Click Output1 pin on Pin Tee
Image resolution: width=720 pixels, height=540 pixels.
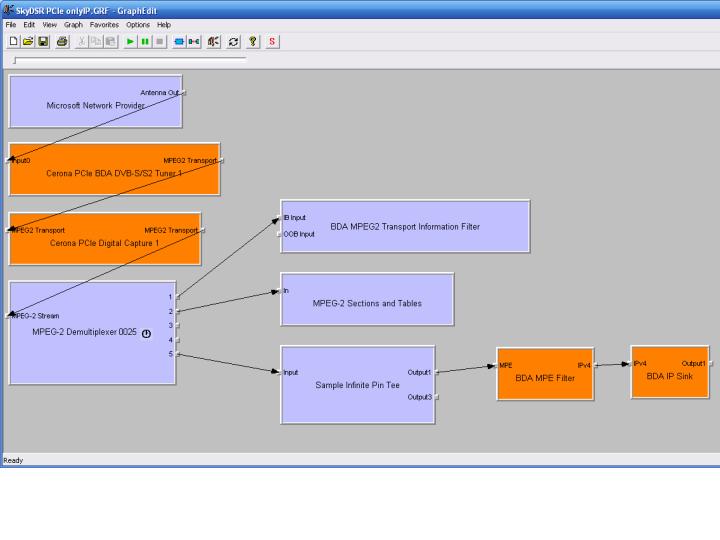437,372
